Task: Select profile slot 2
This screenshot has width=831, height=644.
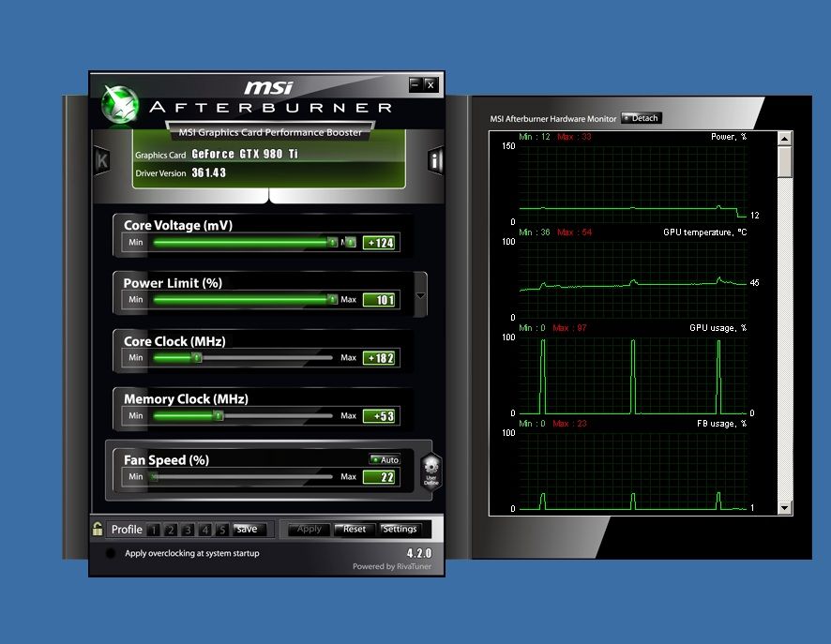Action: [171, 530]
